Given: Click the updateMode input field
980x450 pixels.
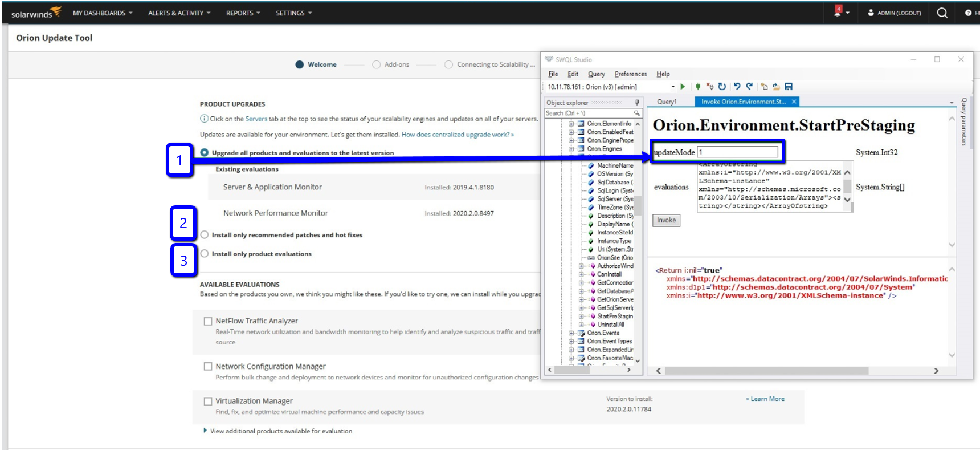Looking at the screenshot, I should tap(738, 152).
